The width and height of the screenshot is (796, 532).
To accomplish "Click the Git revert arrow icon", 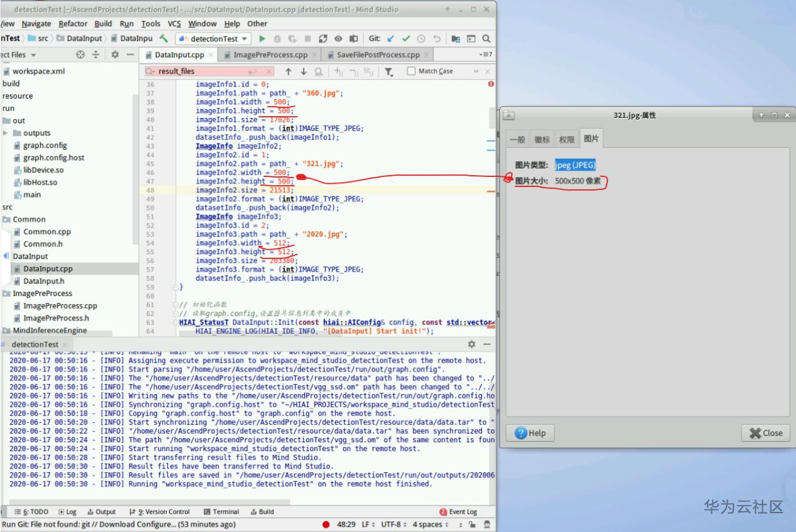I will (x=438, y=38).
